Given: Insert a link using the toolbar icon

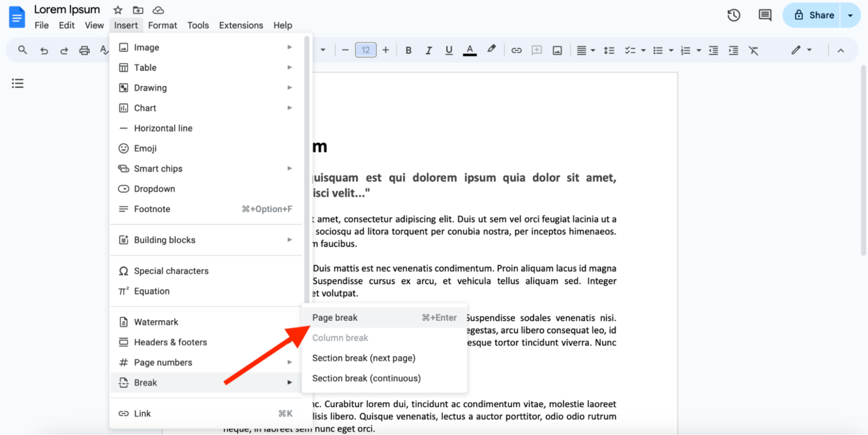Looking at the screenshot, I should (x=516, y=50).
